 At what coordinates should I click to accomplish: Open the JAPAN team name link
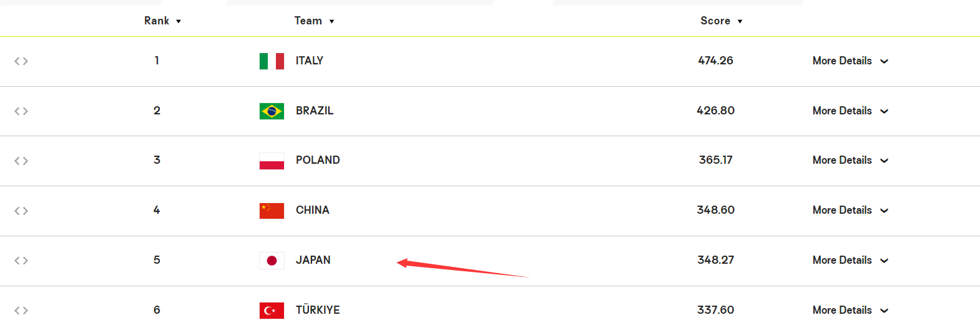(313, 260)
